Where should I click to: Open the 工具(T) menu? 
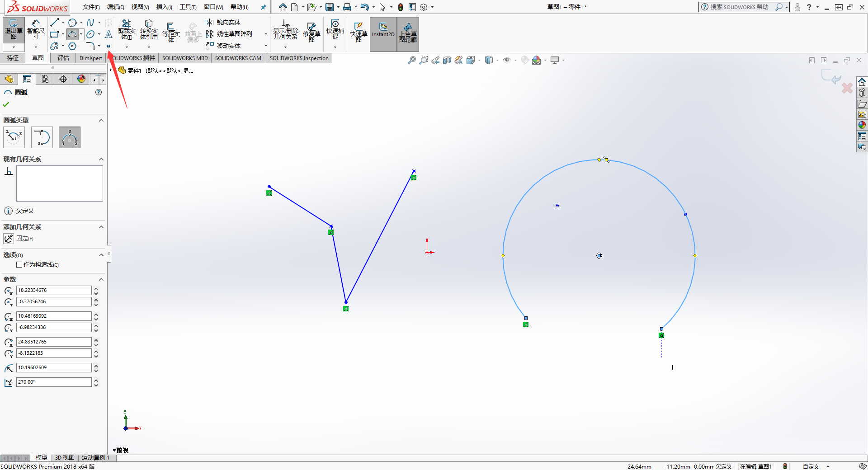point(188,7)
